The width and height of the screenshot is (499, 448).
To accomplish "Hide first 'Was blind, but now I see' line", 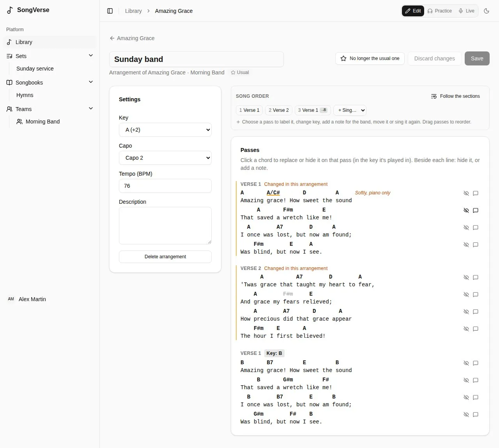I will pos(466,245).
